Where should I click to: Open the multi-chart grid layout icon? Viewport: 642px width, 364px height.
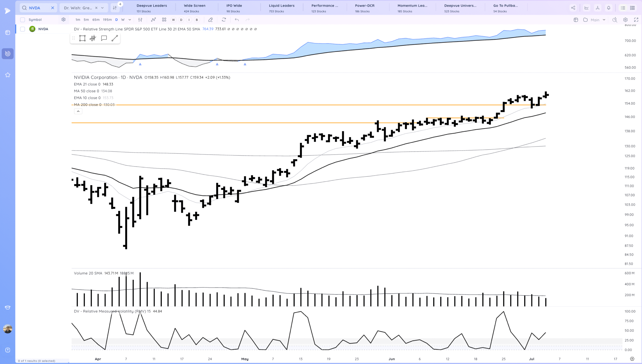click(164, 20)
